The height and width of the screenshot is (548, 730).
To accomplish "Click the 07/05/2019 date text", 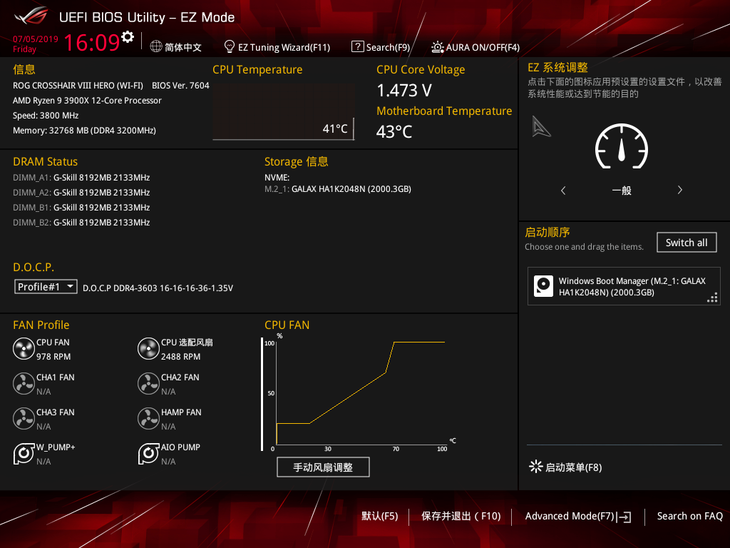I will tap(35, 39).
